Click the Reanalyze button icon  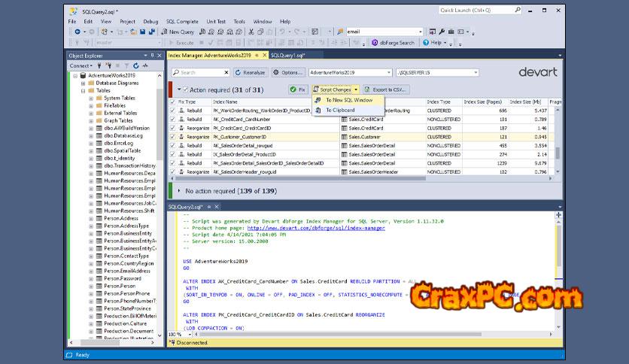tap(239, 73)
